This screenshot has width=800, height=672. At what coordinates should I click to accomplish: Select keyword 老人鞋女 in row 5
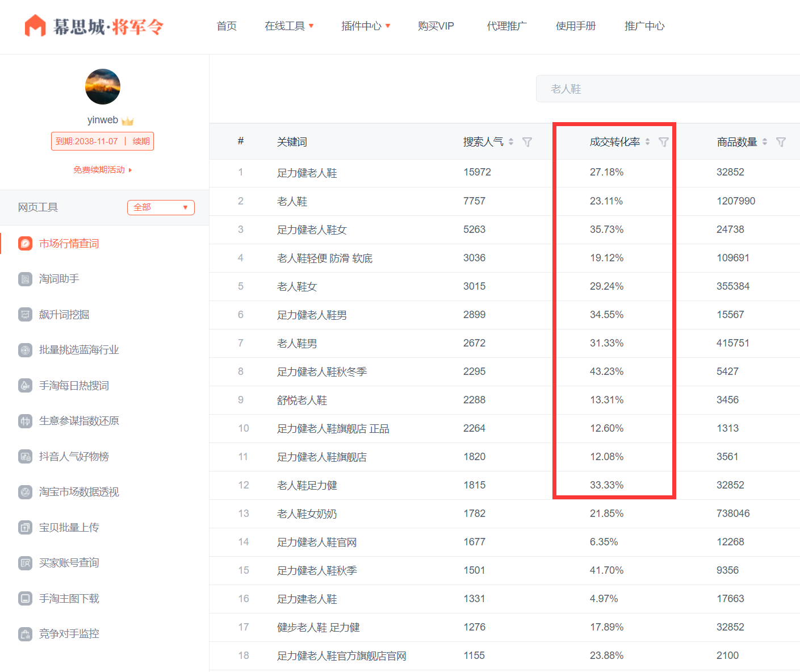pyautogui.click(x=297, y=286)
